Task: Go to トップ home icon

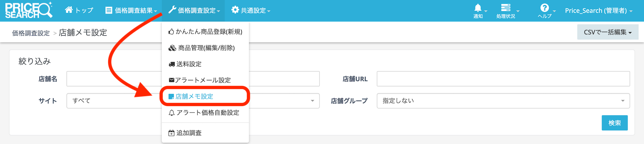Action: tap(69, 10)
